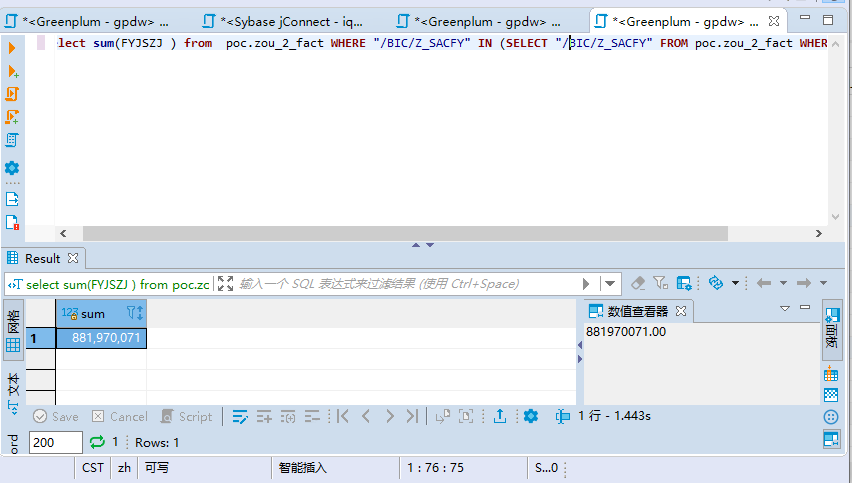852x483 pixels.
Task: Show the output panel icon in left toolbar
Action: [x=12, y=199]
